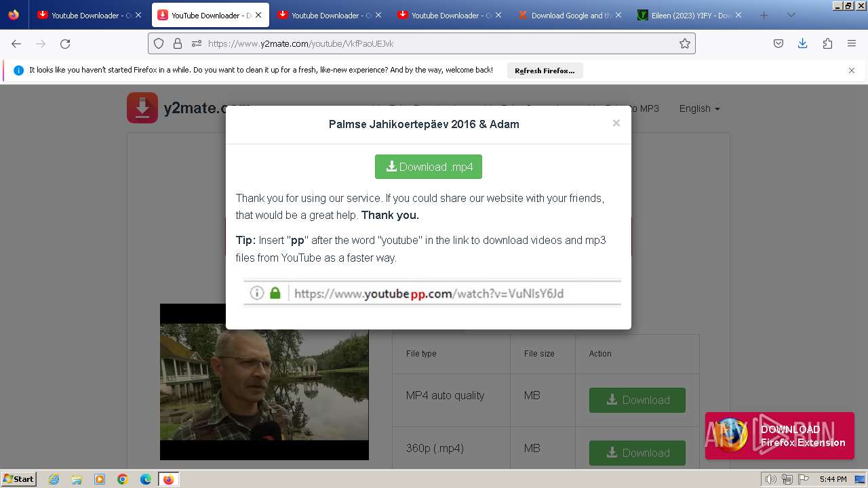The image size is (868, 488).
Task: Click the green Download .mp4 button
Action: (x=429, y=167)
